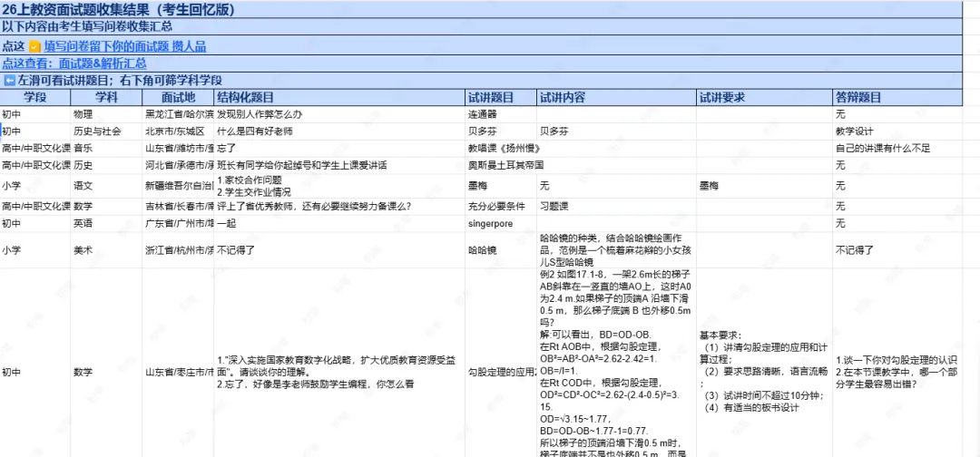The width and height of the screenshot is (980, 457).
Task: Open the 点这查看：面试题&解析汇总 link
Action: click(74, 63)
